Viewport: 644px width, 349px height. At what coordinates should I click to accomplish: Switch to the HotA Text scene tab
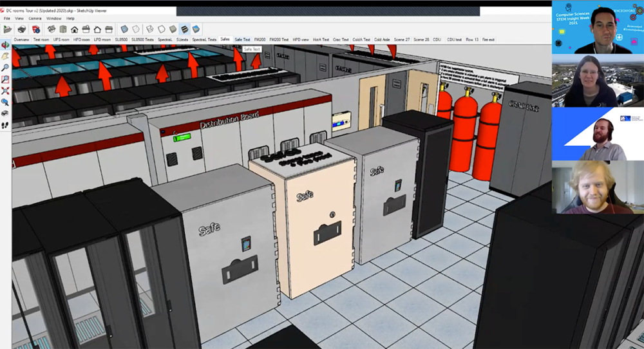321,40
